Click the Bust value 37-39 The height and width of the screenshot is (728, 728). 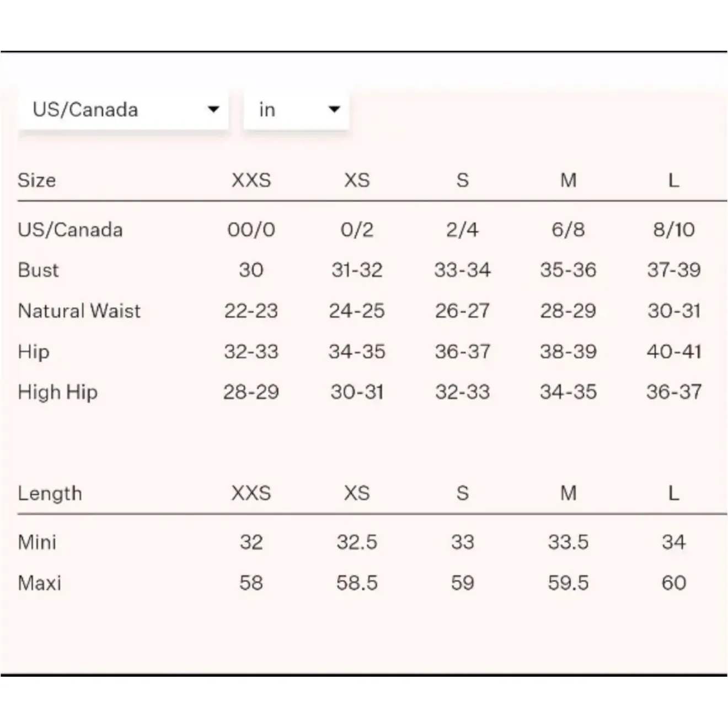673,270
